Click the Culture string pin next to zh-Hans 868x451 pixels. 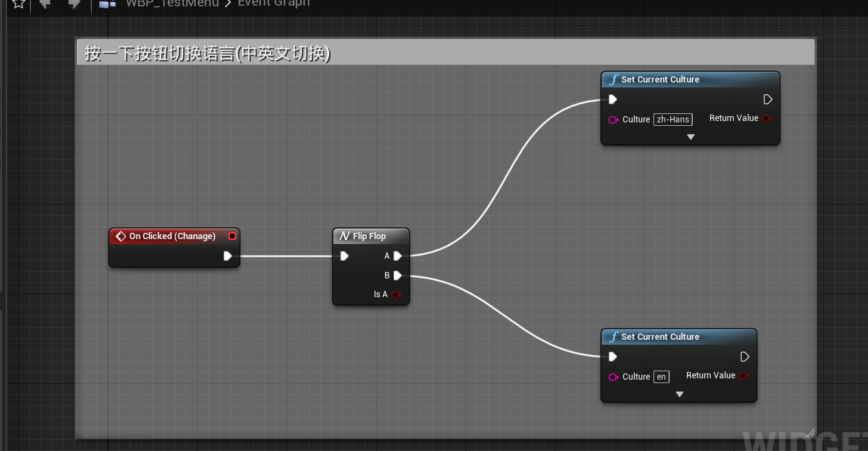pyautogui.click(x=614, y=120)
